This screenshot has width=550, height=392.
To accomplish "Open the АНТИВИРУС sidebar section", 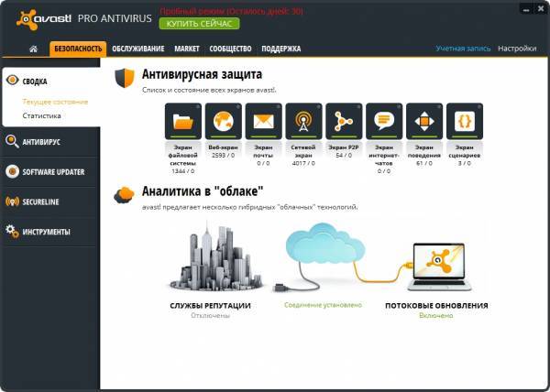I will point(50,142).
